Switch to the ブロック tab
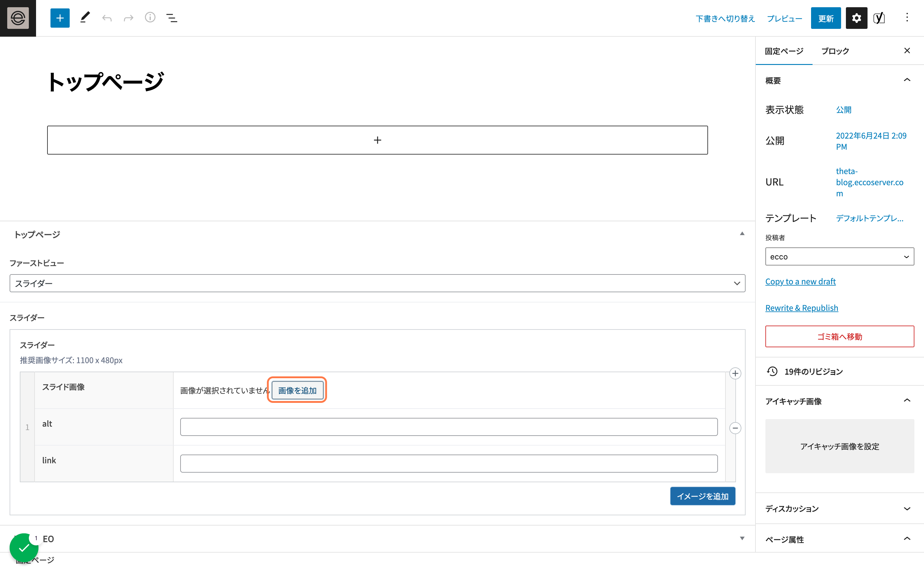 (x=835, y=51)
